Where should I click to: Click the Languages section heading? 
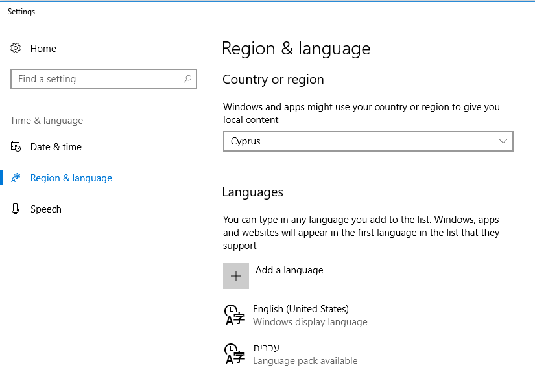pos(252,192)
